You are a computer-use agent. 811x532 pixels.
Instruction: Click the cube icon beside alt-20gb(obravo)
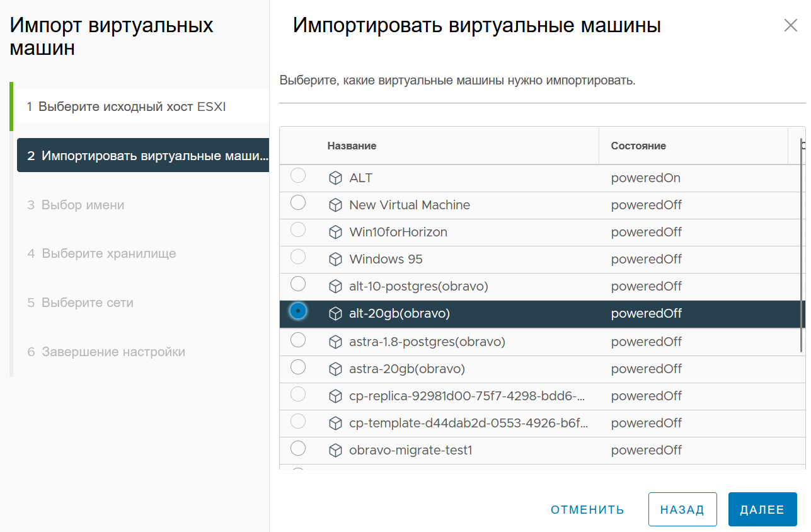[x=335, y=314]
